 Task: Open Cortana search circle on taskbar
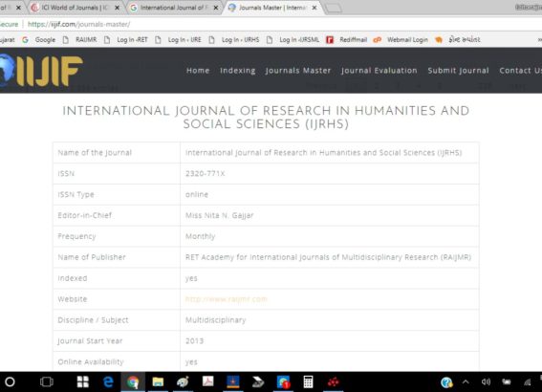[10, 382]
